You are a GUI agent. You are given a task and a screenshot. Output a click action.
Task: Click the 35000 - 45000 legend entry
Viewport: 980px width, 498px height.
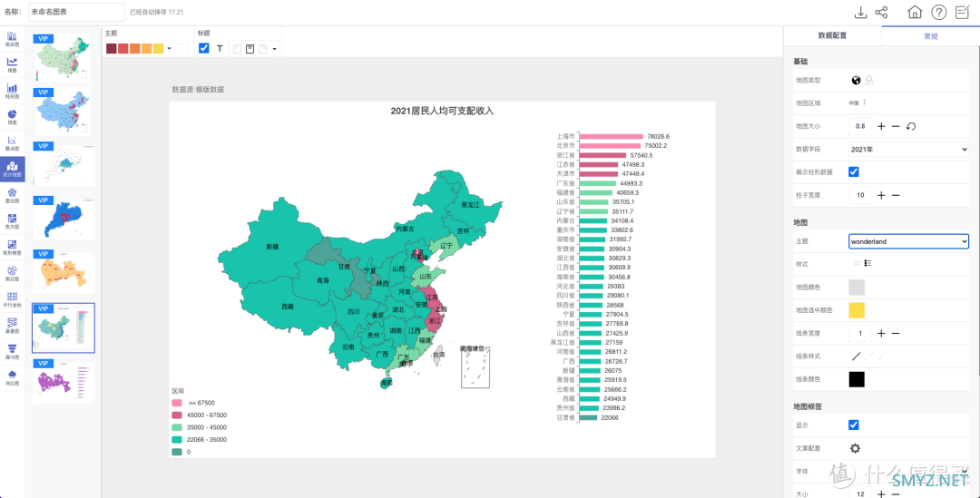[x=200, y=427]
